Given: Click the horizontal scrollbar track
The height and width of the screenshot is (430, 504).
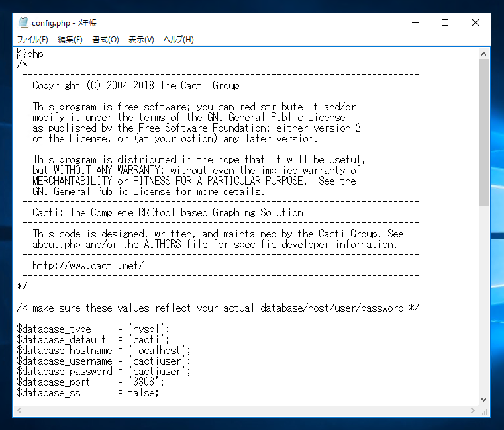Looking at the screenshot, I should click(246, 410).
